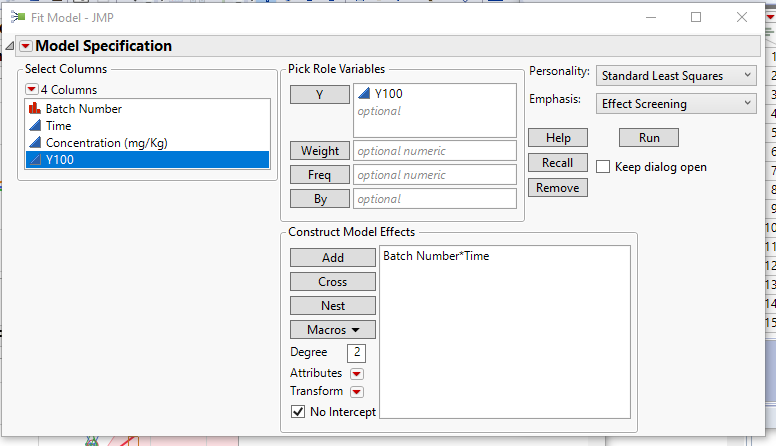The width and height of the screenshot is (776, 446).
Task: Collapse the Model Specification outline triangle
Action: point(9,46)
